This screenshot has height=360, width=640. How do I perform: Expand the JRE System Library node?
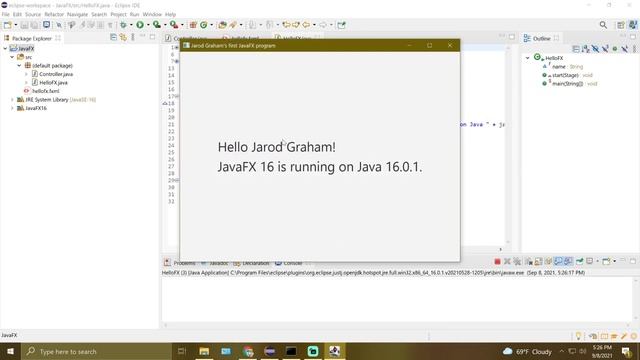tap(12, 100)
